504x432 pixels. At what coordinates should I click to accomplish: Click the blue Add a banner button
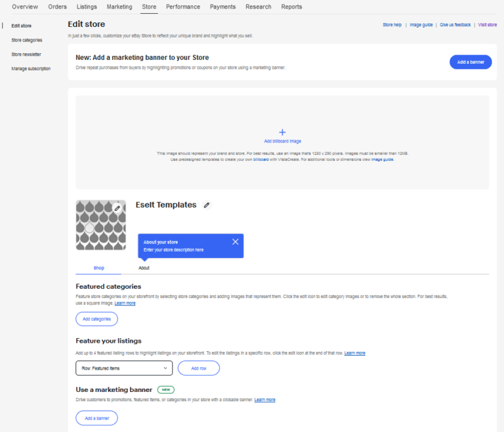pyautogui.click(x=471, y=62)
